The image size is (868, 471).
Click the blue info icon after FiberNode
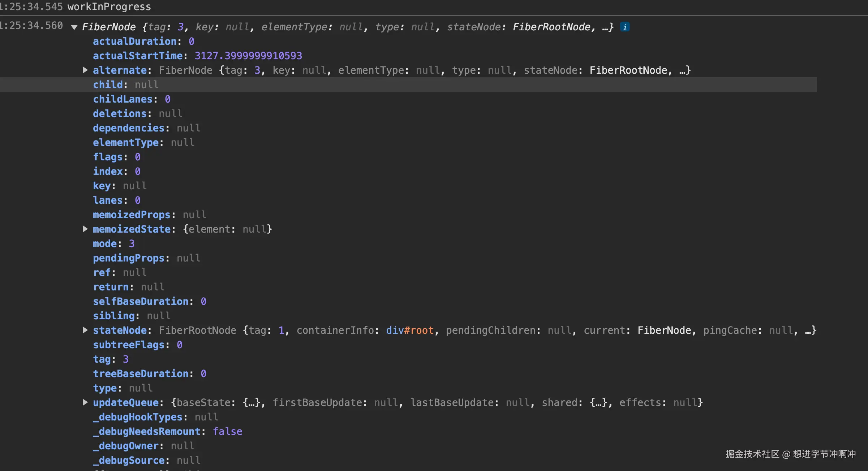625,27
